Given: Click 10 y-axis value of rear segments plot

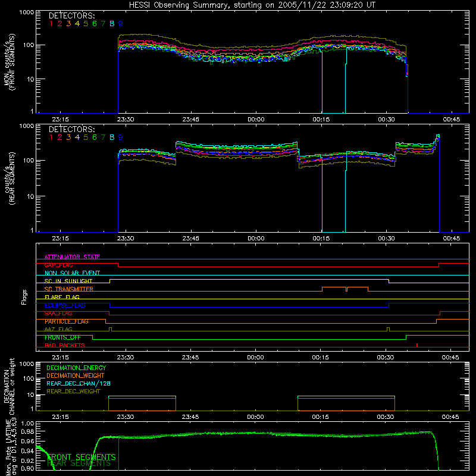Looking at the screenshot, I should point(30,196).
